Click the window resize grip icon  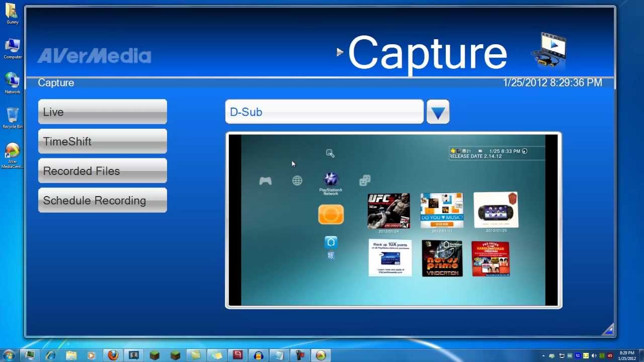coord(609,330)
